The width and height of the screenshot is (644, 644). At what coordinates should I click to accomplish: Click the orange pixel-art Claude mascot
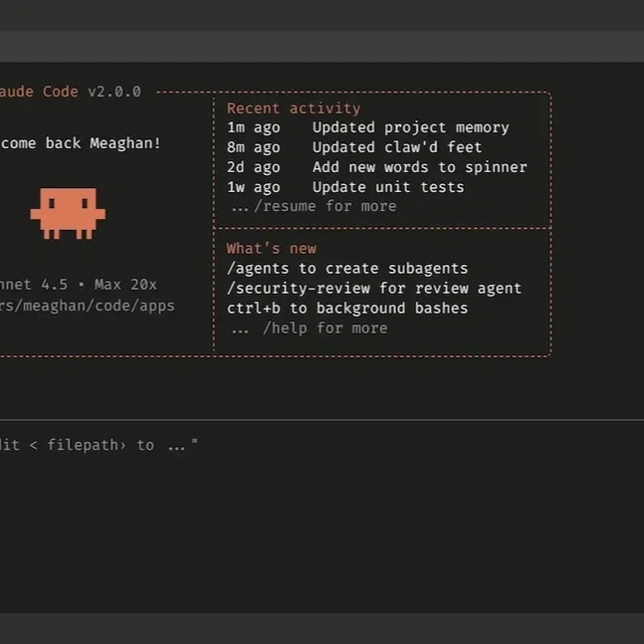pyautogui.click(x=68, y=214)
